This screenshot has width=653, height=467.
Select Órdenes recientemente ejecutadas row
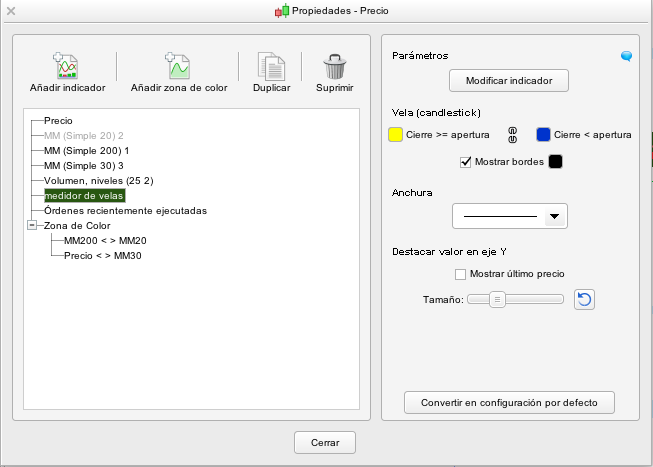(x=125, y=211)
